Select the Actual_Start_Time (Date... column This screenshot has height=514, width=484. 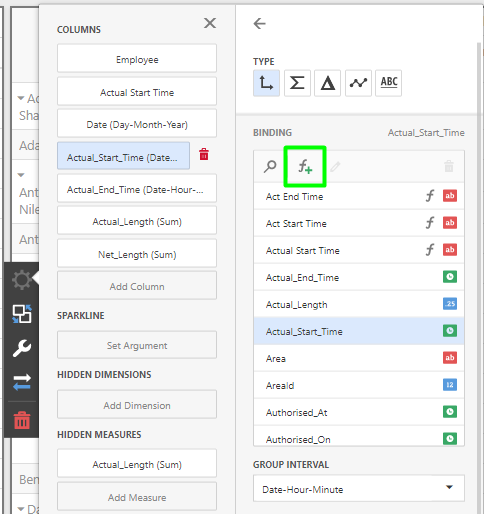coord(123,156)
